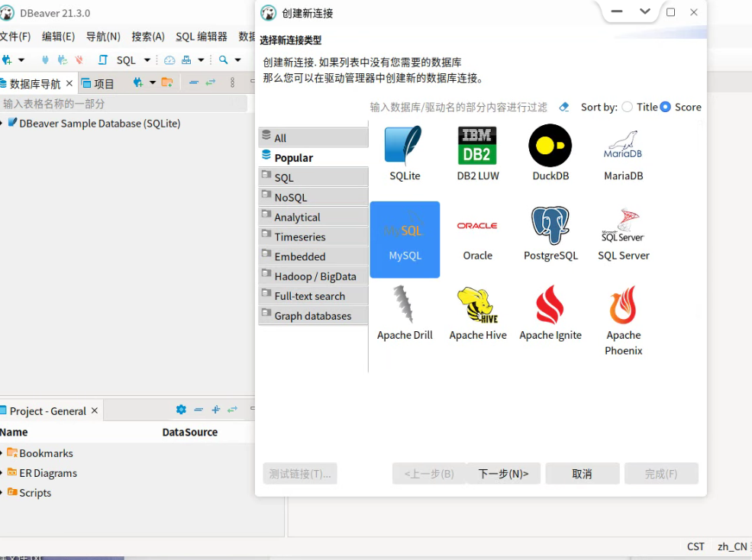
Task: Show the Graph databases category
Action: pyautogui.click(x=314, y=316)
